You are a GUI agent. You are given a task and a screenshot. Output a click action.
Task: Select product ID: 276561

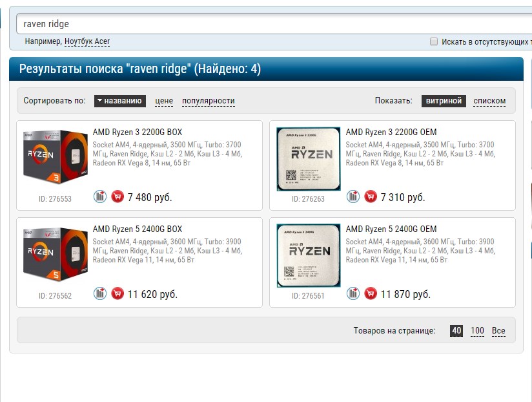tap(308, 296)
